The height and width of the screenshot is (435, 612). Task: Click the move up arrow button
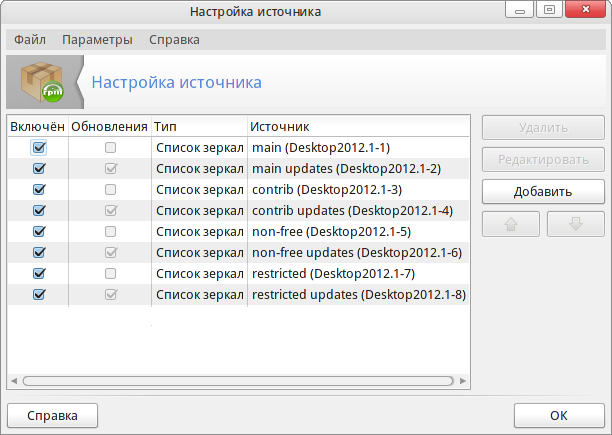click(x=511, y=224)
